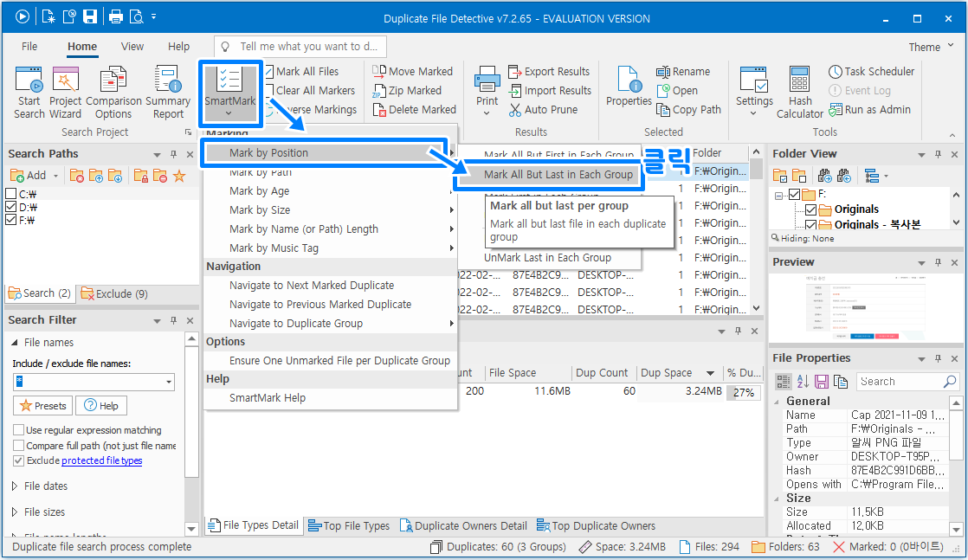Viewport: 968px width, 560px height.
Task: Click the Start Search icon
Action: click(29, 93)
